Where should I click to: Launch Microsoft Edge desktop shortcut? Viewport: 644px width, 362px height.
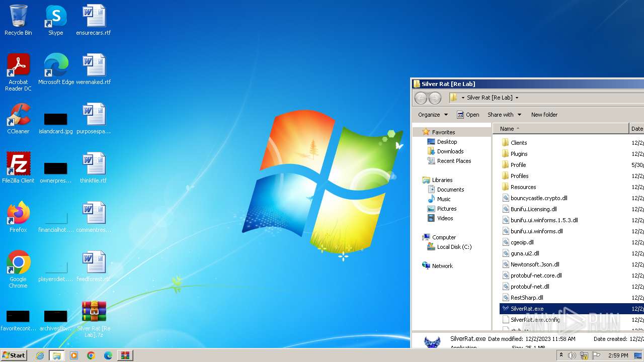pos(56,69)
